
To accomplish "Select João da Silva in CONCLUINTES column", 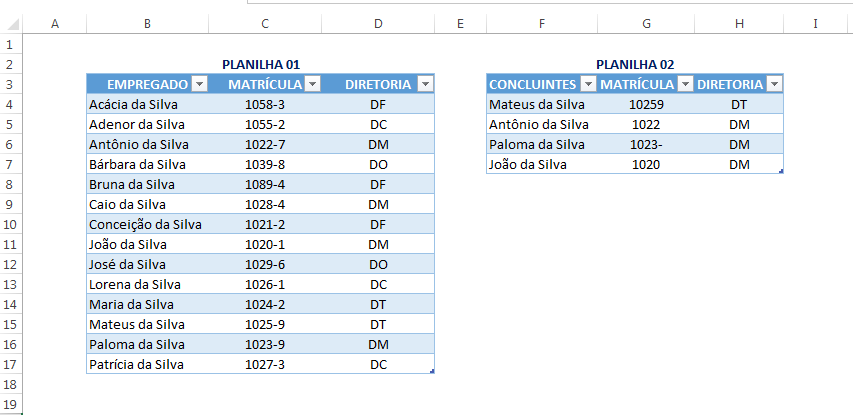I will click(x=541, y=164).
